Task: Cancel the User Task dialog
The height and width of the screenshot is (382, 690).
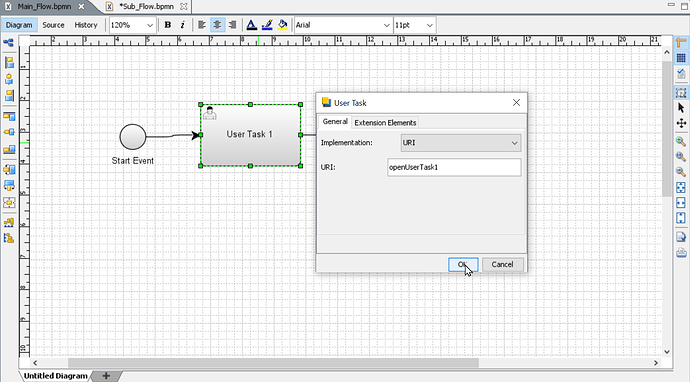Action: 502,264
